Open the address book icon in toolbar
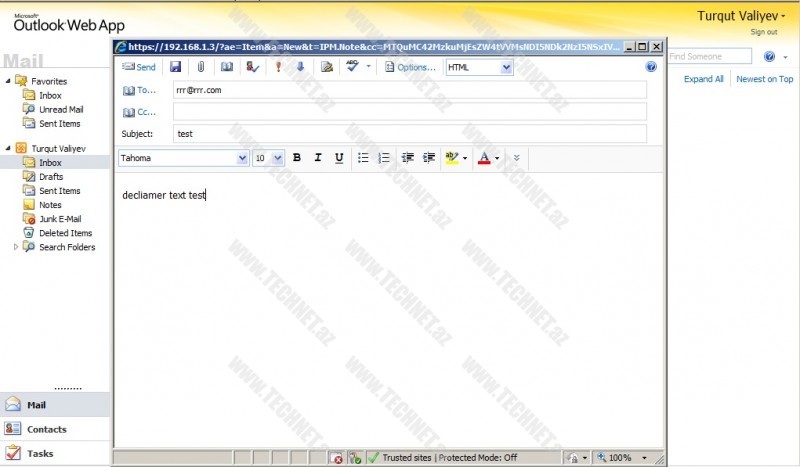This screenshot has width=800, height=467. pos(227,67)
